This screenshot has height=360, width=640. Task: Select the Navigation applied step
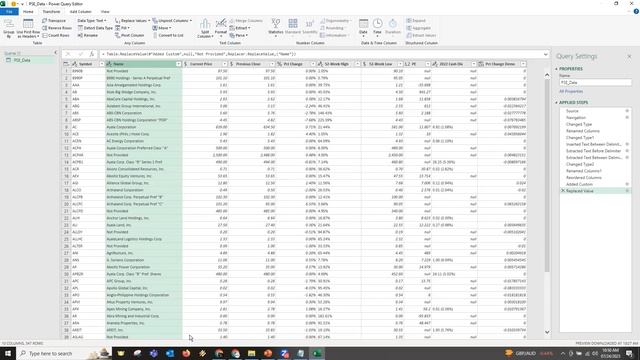pyautogui.click(x=576, y=118)
